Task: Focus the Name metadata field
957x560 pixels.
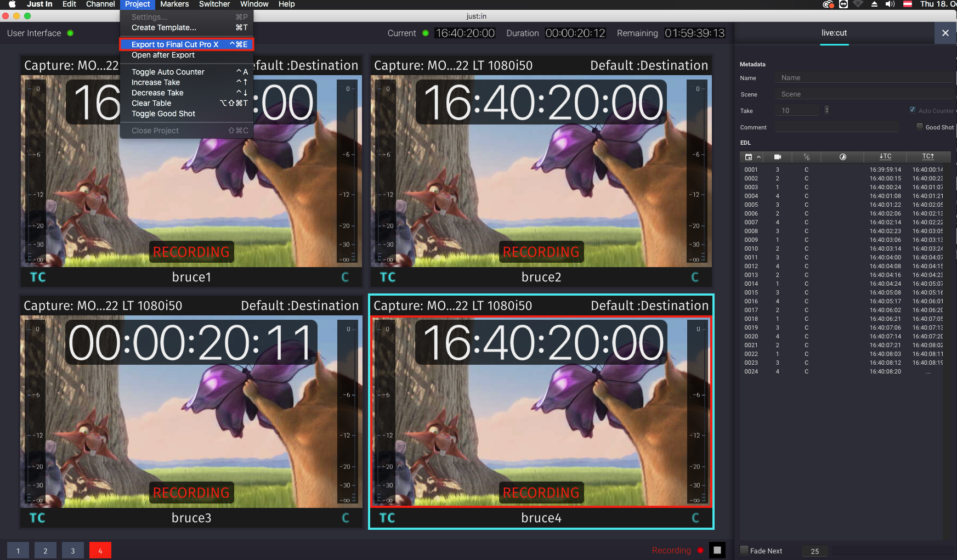Action: pos(865,78)
